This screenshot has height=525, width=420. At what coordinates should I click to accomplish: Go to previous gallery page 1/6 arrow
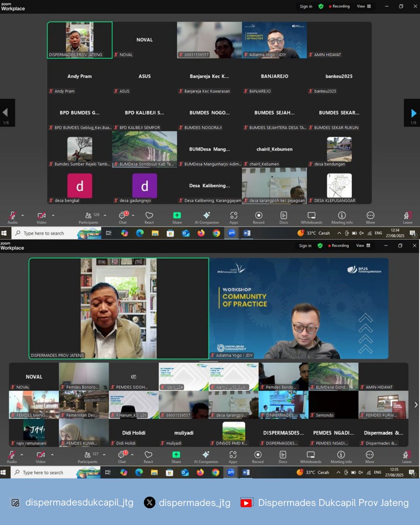point(6,113)
